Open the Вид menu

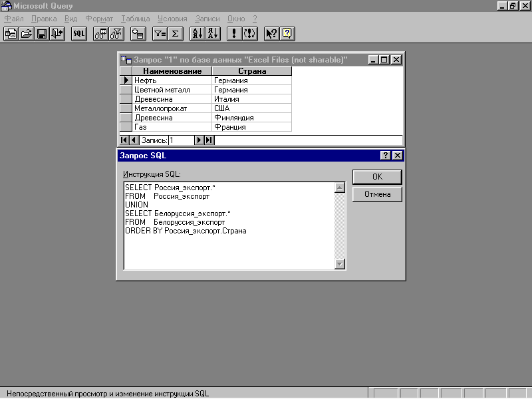click(70, 19)
